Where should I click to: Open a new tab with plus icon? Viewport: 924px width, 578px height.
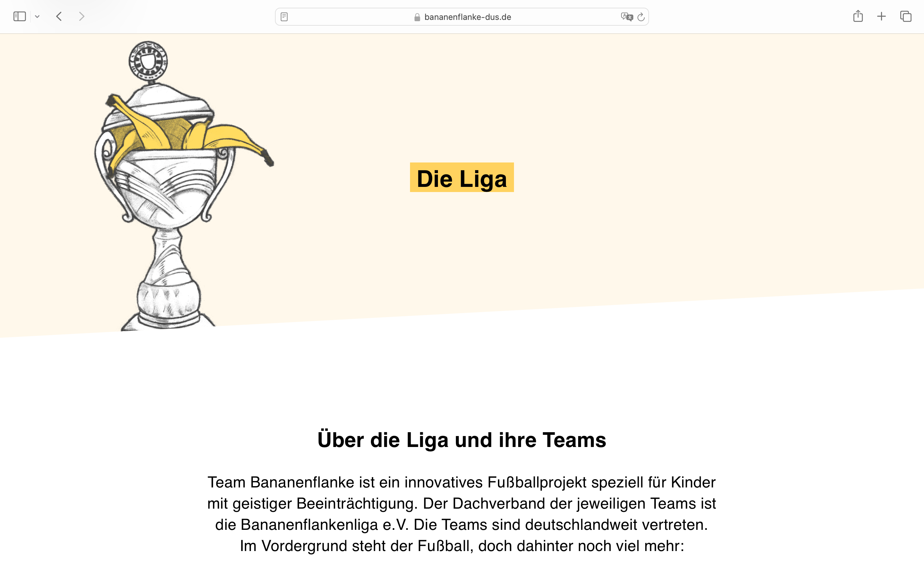click(881, 16)
